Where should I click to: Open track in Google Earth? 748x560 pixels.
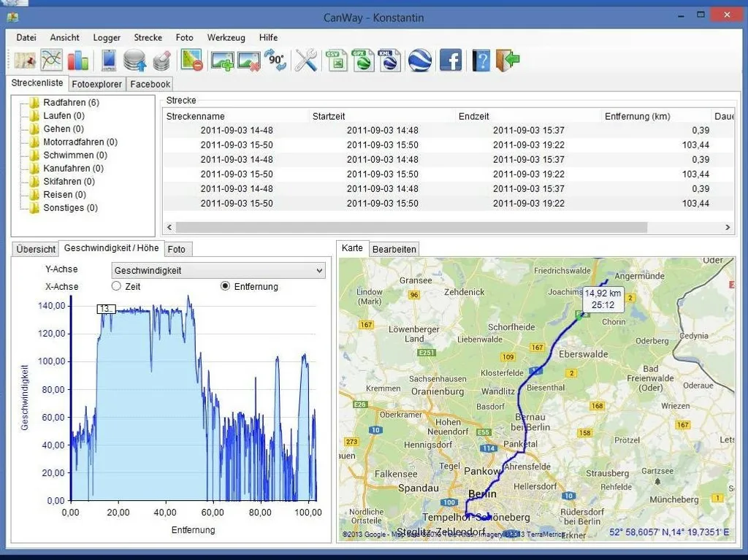pos(420,61)
